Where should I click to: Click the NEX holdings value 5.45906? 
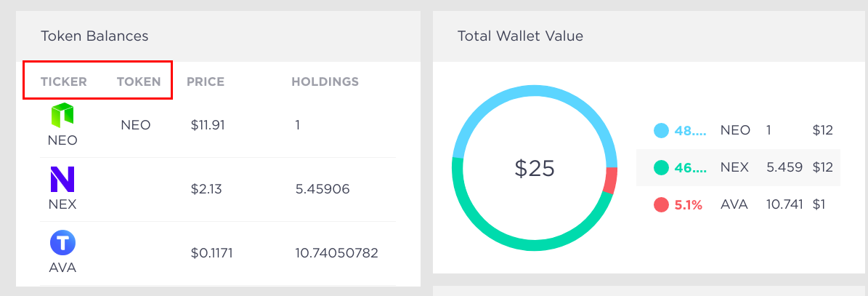[323, 190]
